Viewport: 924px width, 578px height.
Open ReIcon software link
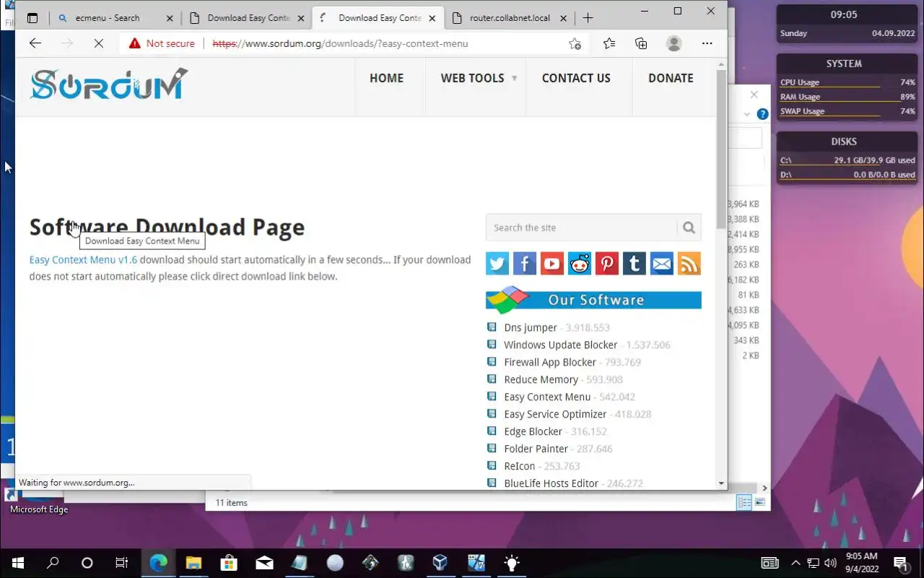pyautogui.click(x=520, y=466)
